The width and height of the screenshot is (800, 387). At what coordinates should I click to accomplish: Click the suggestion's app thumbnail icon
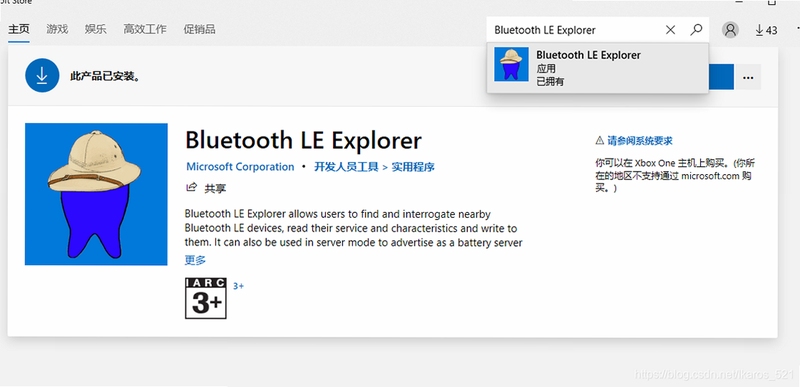(511, 64)
